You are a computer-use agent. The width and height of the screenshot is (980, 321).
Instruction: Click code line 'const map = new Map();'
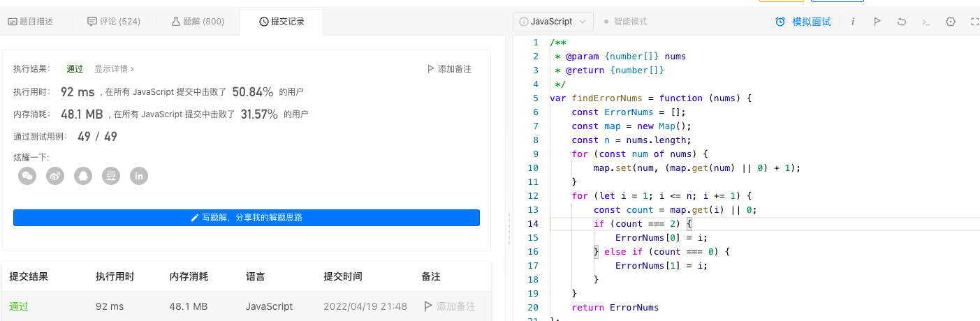point(631,126)
